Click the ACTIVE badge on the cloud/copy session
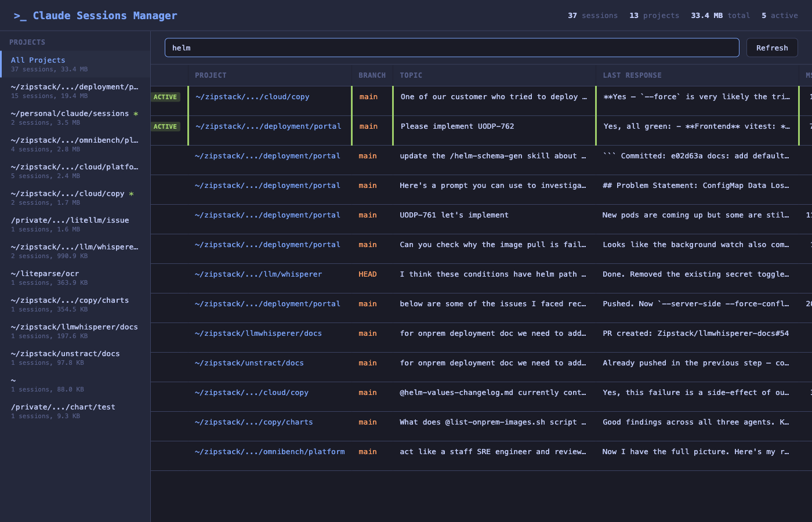Image resolution: width=812 pixels, height=522 pixels. (x=166, y=97)
